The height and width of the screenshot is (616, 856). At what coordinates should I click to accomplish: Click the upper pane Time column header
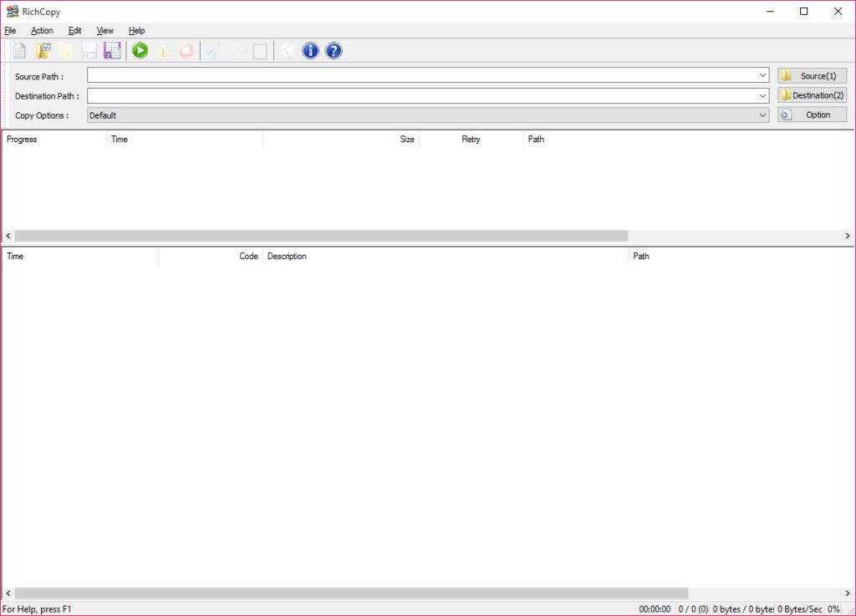(x=185, y=139)
